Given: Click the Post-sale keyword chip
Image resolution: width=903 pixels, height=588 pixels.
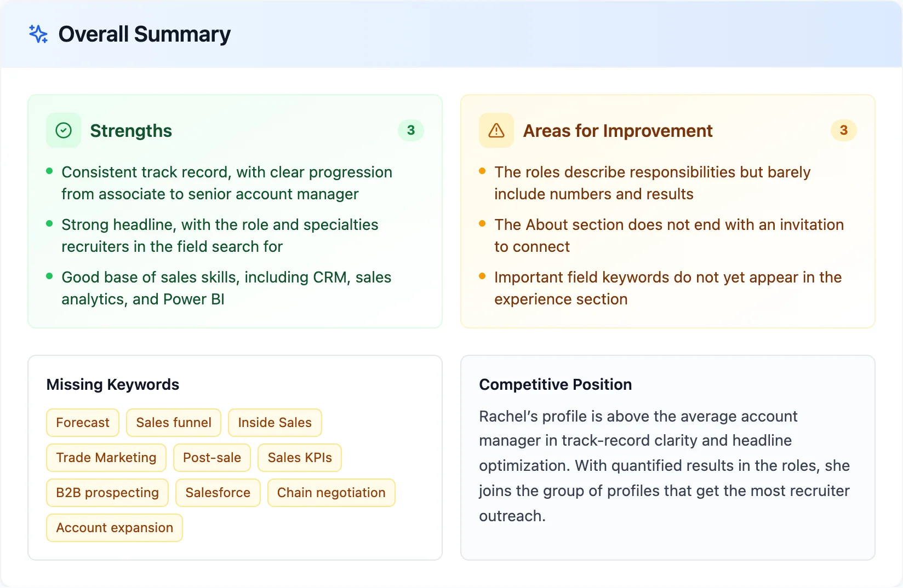Looking at the screenshot, I should tap(212, 458).
